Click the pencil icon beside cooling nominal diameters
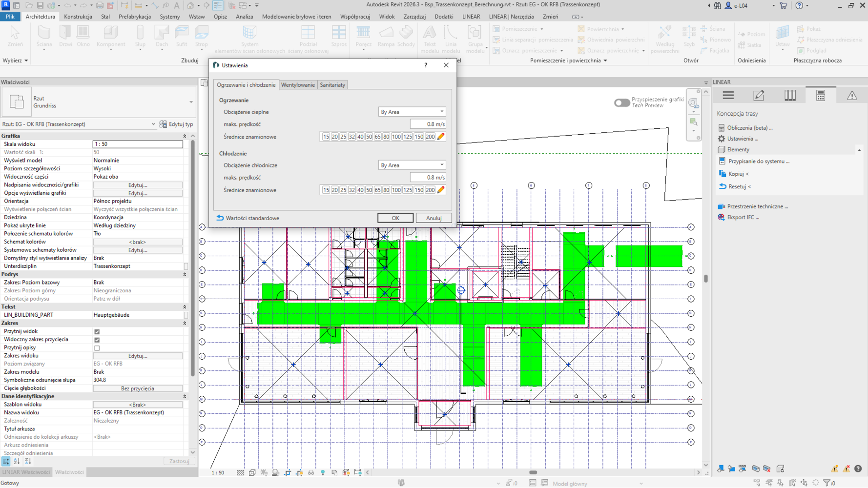This screenshot has width=868, height=488. pos(441,190)
